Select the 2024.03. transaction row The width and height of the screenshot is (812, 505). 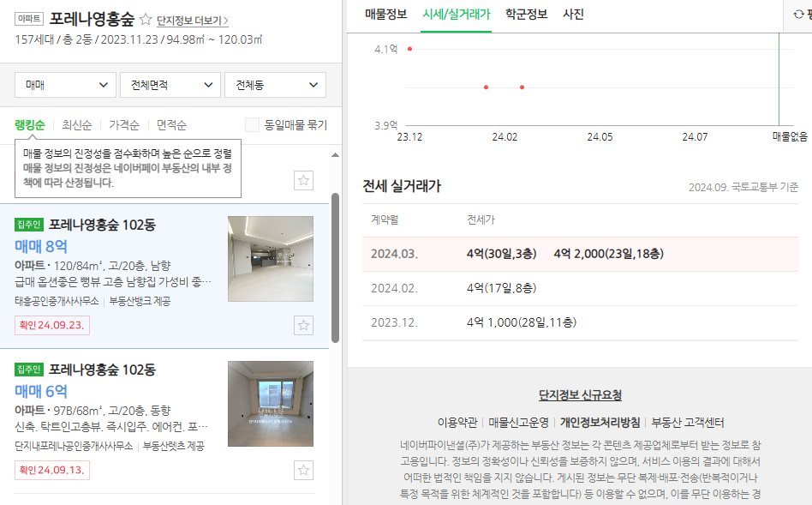[580, 254]
